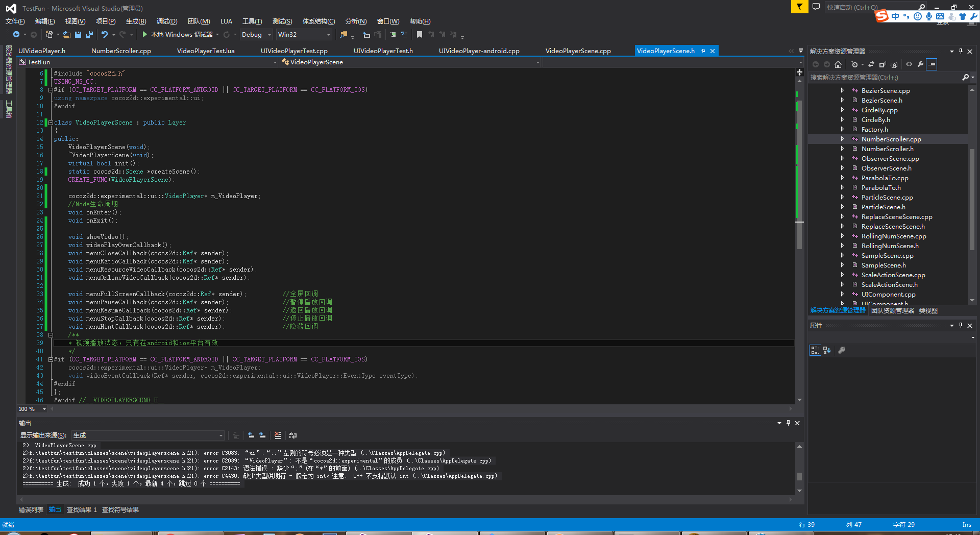The height and width of the screenshot is (535, 980).
Task: Click the bookmark icon in the toolbar
Action: [420, 35]
